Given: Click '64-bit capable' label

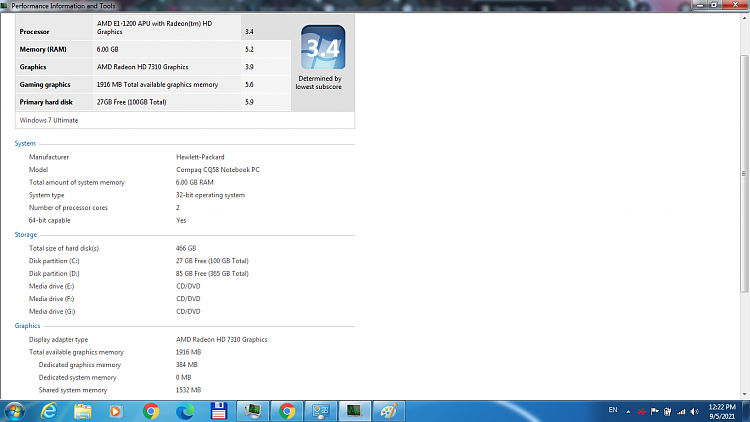Looking at the screenshot, I should coord(49,220).
